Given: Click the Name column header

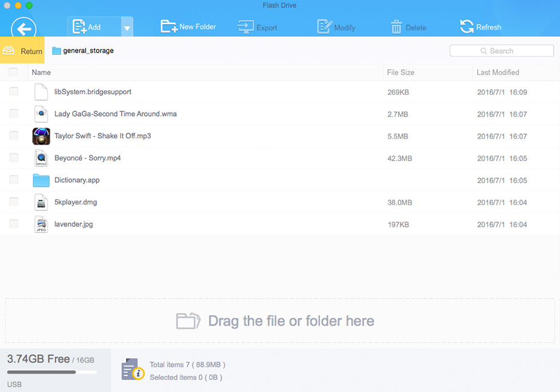Looking at the screenshot, I should click(41, 73).
